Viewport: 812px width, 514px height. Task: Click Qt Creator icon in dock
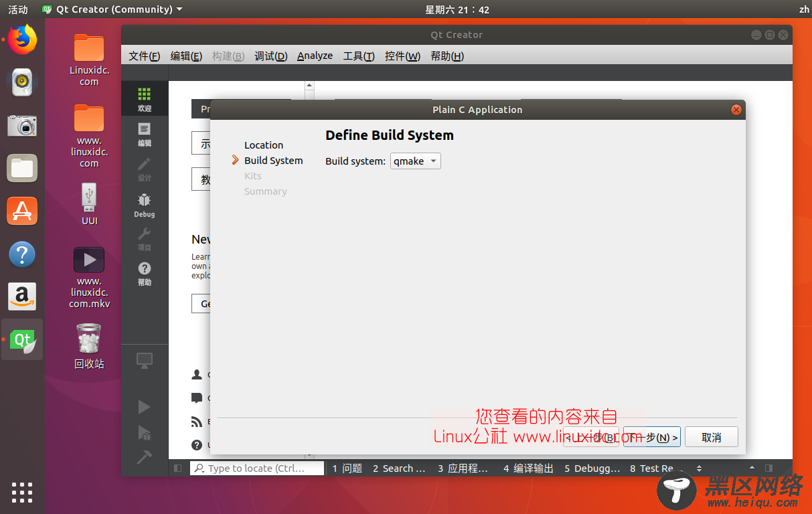22,339
